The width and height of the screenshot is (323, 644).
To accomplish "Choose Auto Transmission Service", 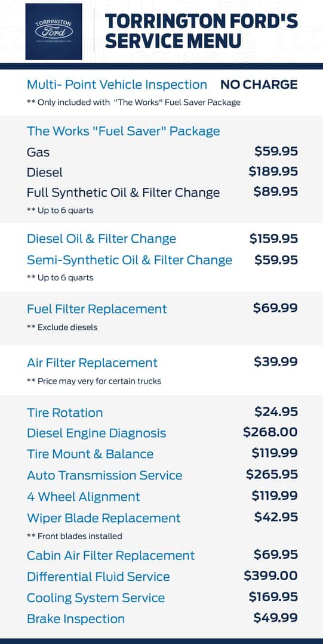I will tap(104, 475).
